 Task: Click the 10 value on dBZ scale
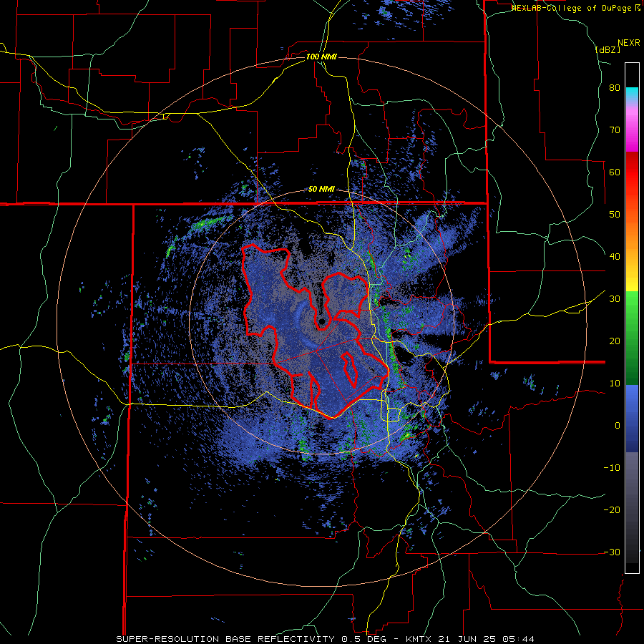(615, 384)
